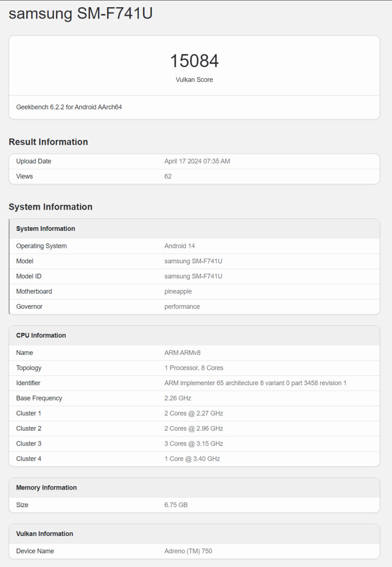Click the Model ID row value

(x=193, y=276)
